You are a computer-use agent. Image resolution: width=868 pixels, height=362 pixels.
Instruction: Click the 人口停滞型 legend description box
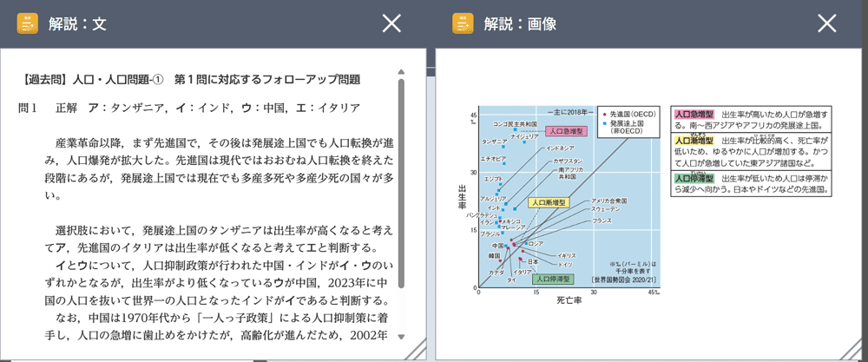[x=752, y=183]
